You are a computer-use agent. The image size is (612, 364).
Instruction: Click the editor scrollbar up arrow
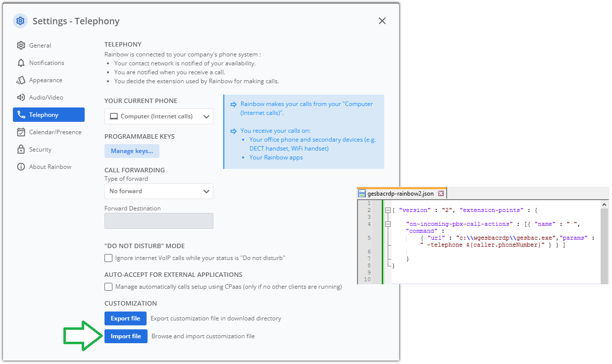(605, 205)
